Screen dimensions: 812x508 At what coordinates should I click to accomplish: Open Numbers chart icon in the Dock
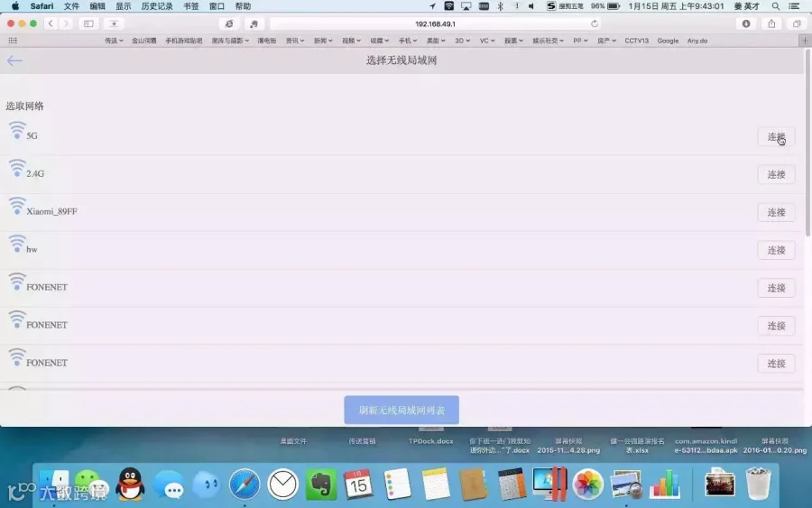point(664,485)
